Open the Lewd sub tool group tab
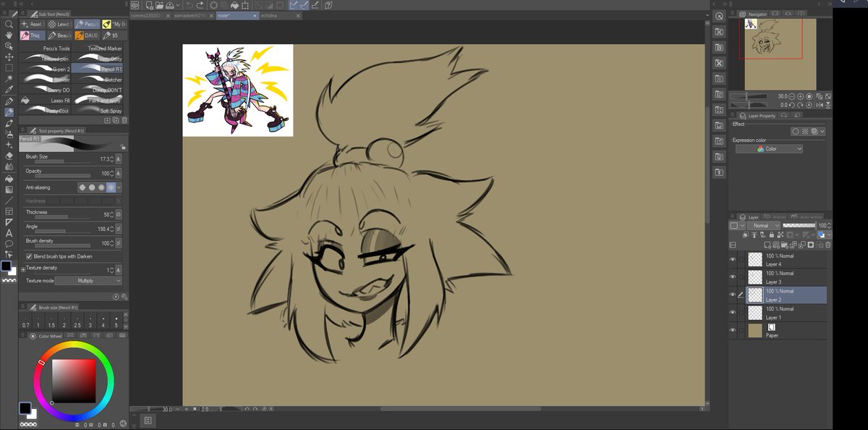Viewport: 868px width, 430px height. click(61, 24)
